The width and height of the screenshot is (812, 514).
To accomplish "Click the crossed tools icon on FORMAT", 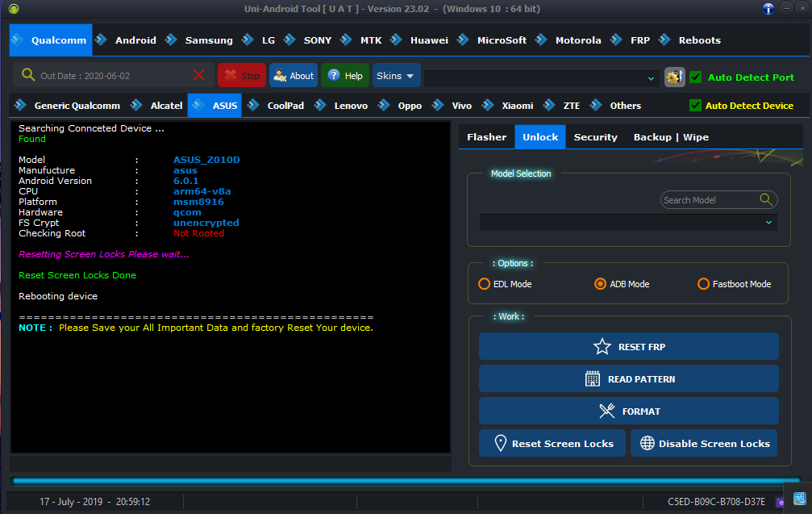I will pos(607,411).
